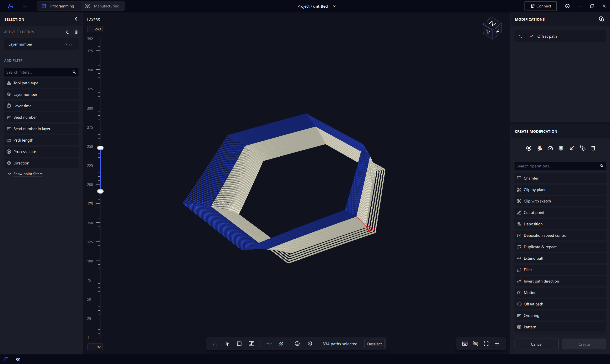The width and height of the screenshot is (610, 364).
Task: Select the Clip by plane operation
Action: click(x=560, y=190)
